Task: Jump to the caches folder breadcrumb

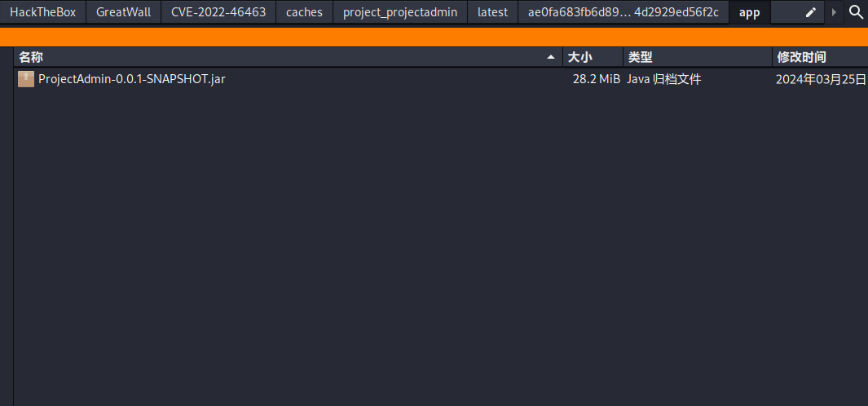Action: click(x=304, y=12)
